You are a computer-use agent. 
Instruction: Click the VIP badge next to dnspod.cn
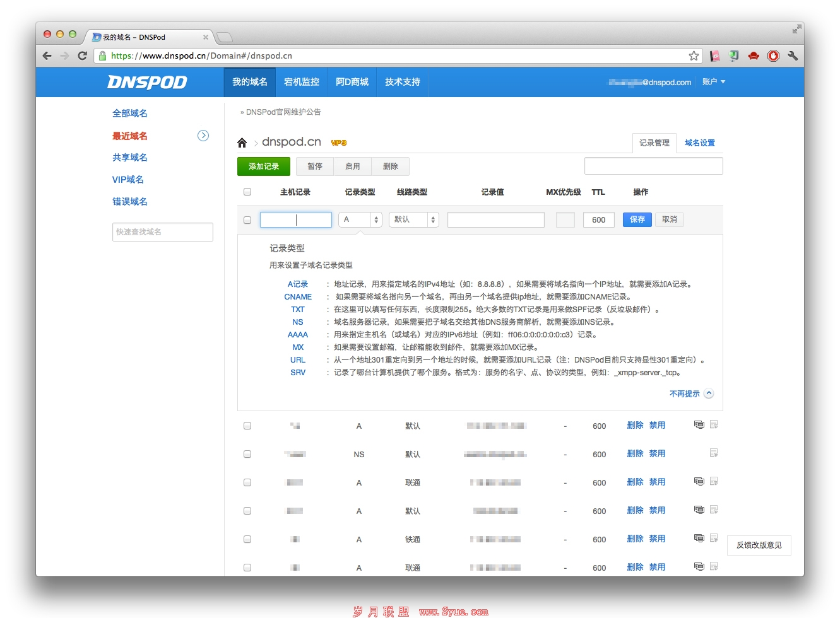(x=339, y=143)
